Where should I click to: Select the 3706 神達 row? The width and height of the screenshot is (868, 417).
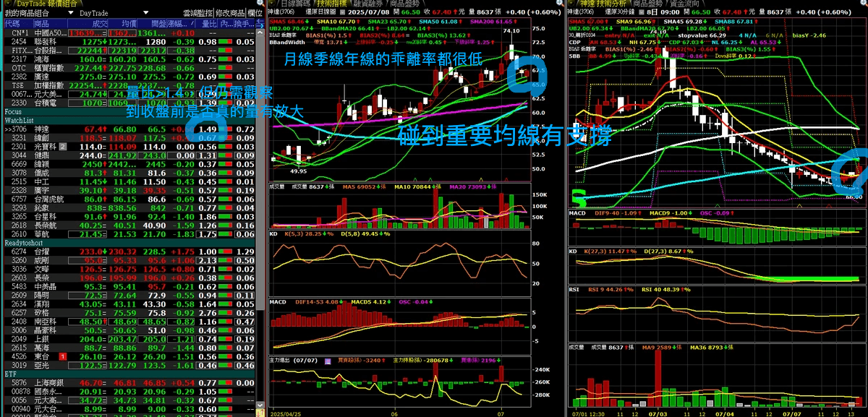[x=129, y=129]
